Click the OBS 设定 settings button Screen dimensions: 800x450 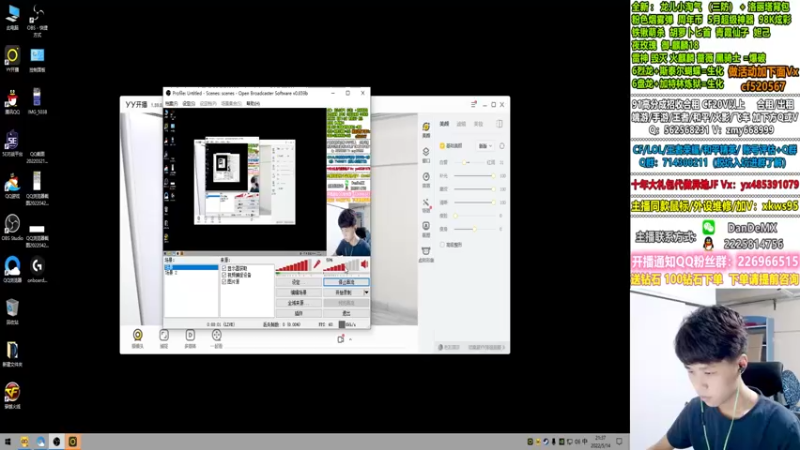(x=298, y=282)
